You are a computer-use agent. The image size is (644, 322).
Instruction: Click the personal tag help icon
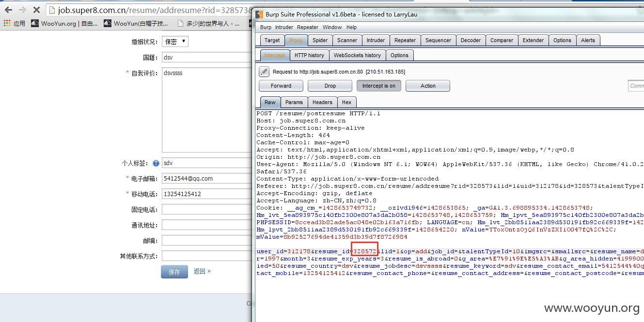coord(156,163)
